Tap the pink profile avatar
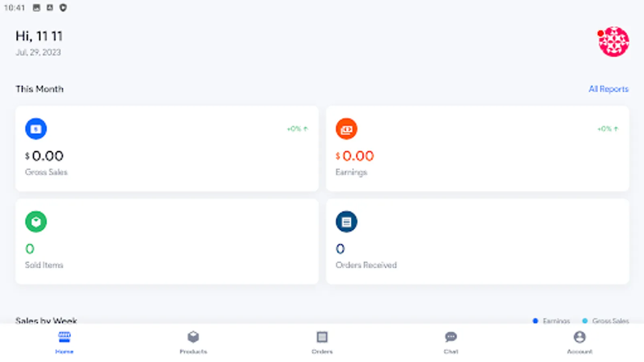This screenshot has height=362, width=644. tap(613, 42)
